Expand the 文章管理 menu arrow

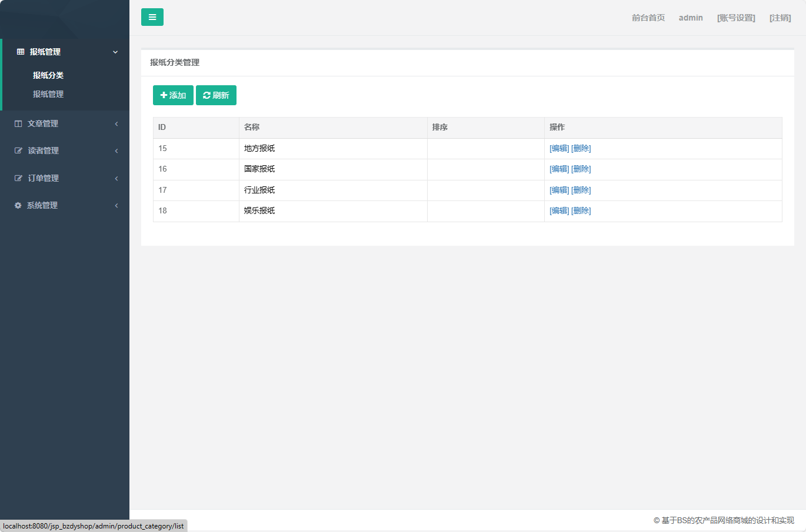(x=116, y=123)
